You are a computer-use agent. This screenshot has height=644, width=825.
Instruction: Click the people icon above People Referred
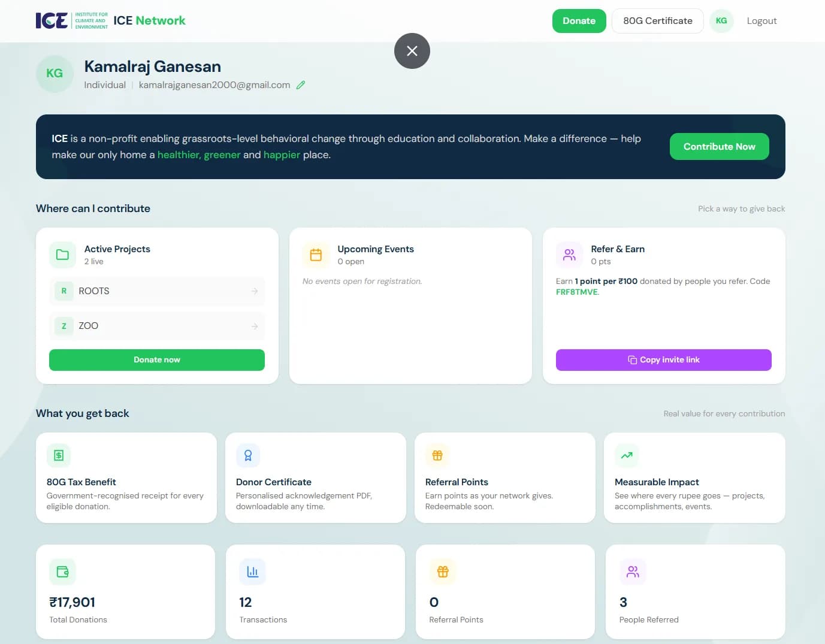tap(633, 572)
